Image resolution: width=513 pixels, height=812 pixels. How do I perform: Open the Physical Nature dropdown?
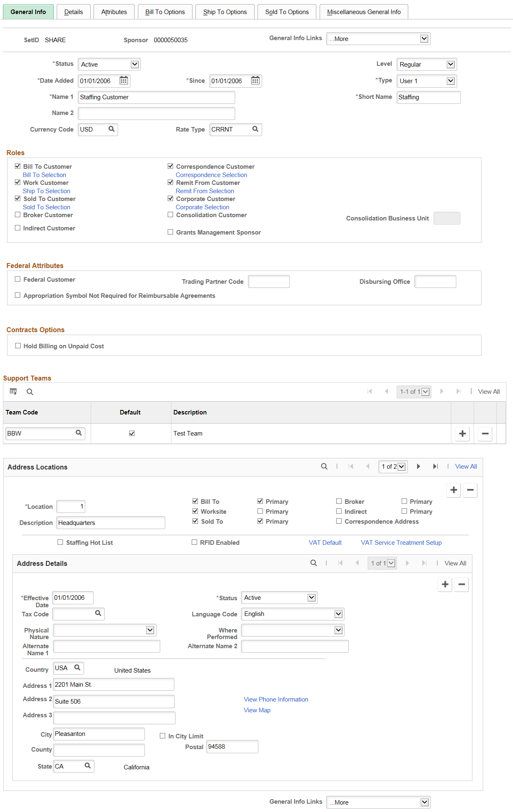coord(105,630)
